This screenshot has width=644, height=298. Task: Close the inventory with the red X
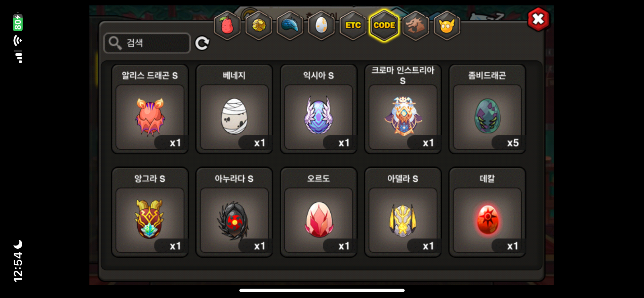click(538, 19)
